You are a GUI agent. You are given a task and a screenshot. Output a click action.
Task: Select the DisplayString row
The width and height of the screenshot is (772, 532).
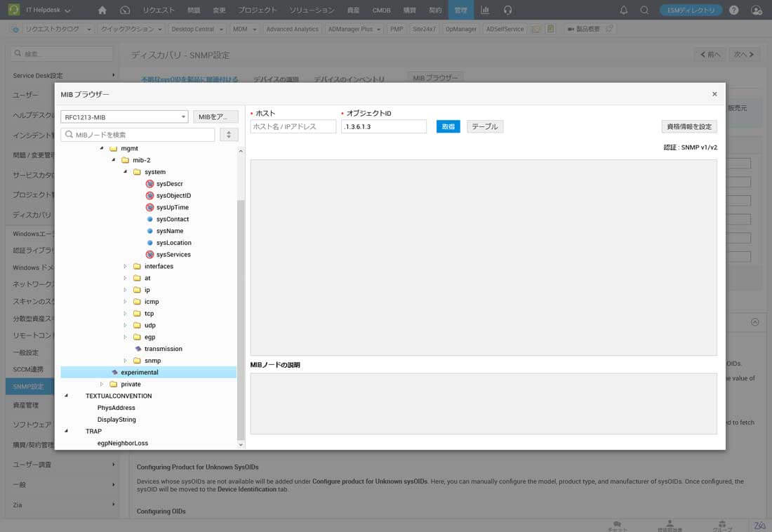coord(117,419)
